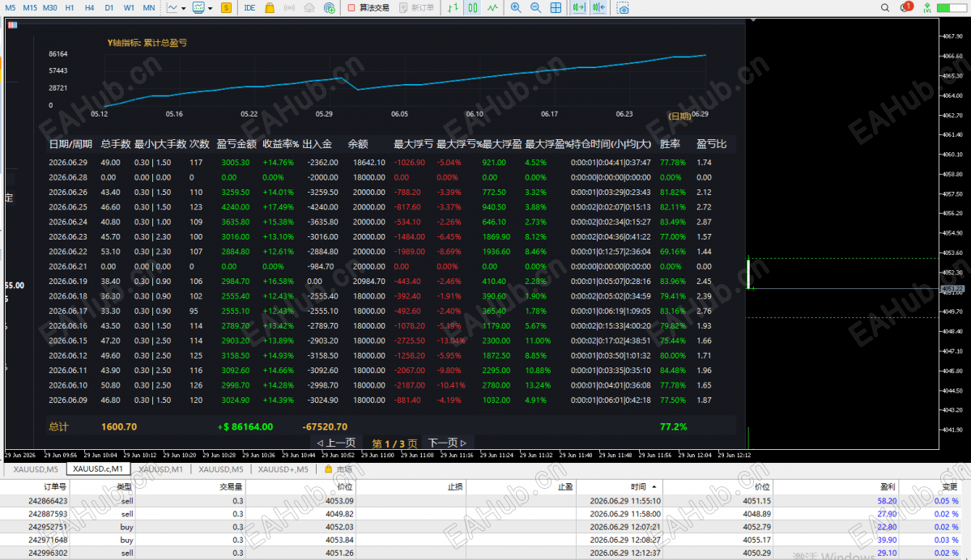Viewport: 971px width, 560px height.
Task: Select order row 242996302
Action: coord(480,553)
